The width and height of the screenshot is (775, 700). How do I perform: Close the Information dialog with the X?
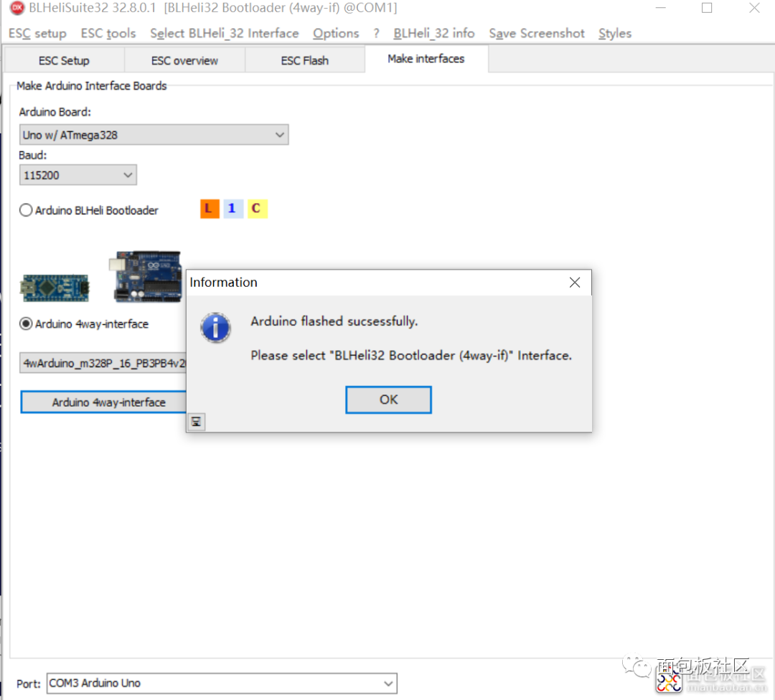(x=574, y=283)
